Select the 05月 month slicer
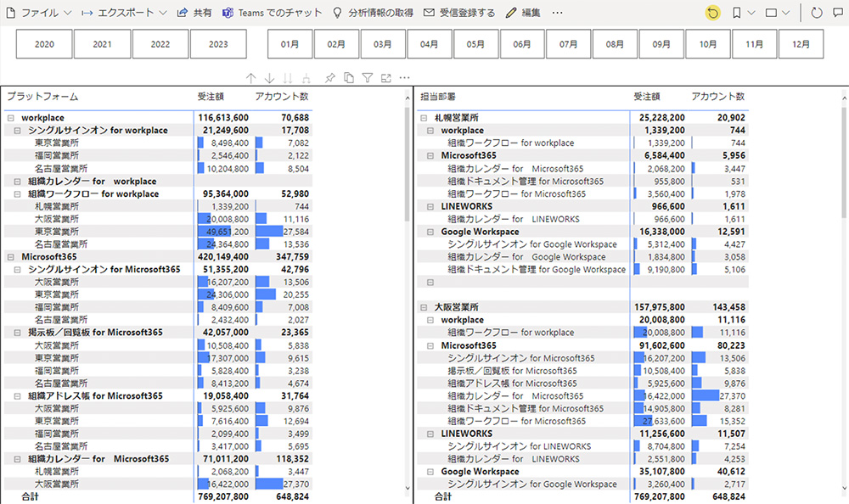Image resolution: width=849 pixels, height=504 pixels. (x=475, y=44)
